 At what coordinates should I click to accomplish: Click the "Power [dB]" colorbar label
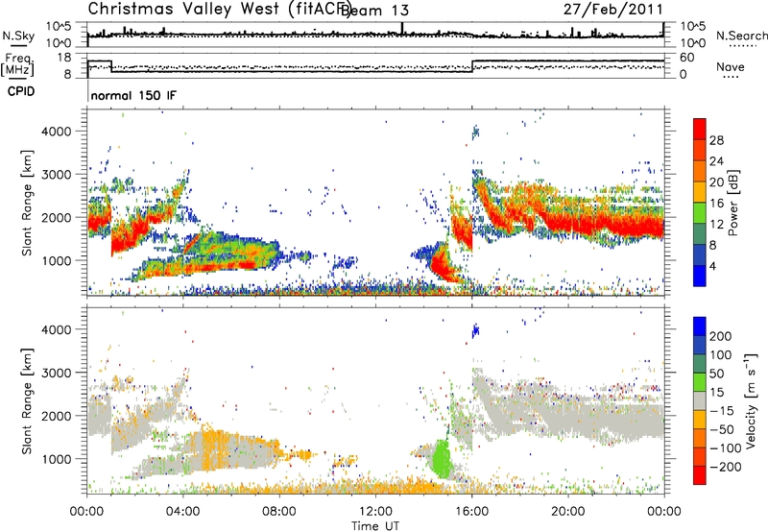732,203
